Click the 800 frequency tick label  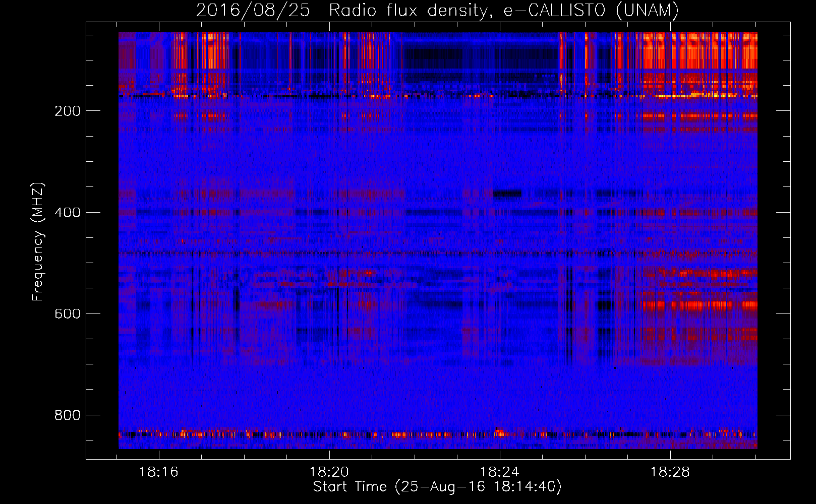68,415
